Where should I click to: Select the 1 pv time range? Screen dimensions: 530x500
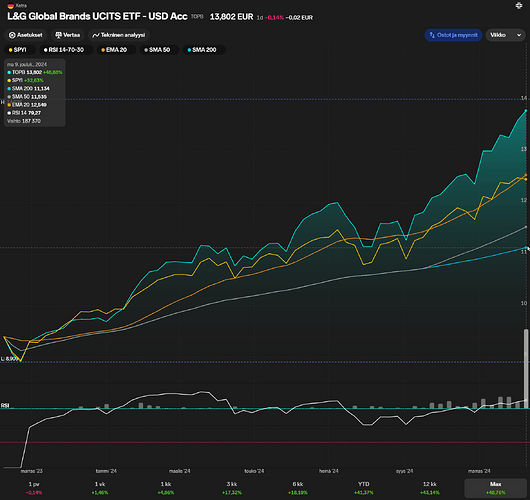click(34, 488)
